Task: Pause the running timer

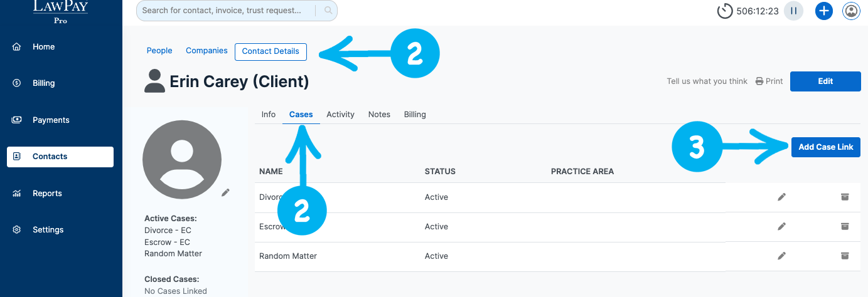Action: [793, 11]
